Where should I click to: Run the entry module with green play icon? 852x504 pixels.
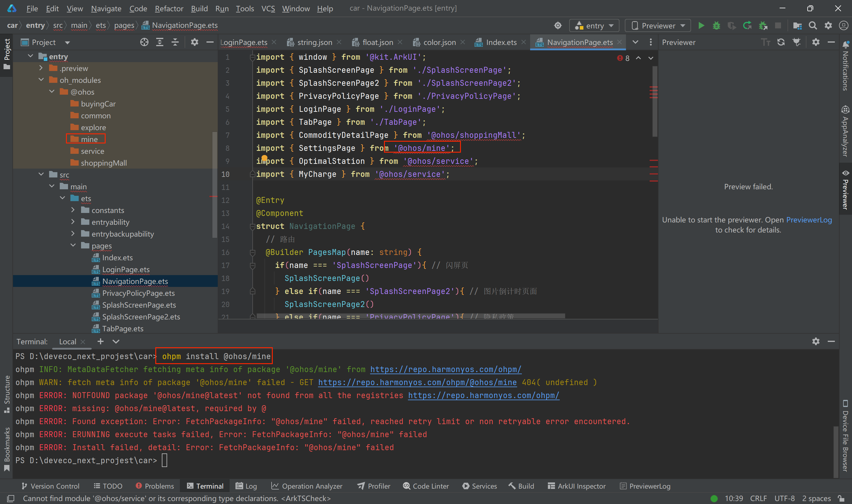[701, 25]
